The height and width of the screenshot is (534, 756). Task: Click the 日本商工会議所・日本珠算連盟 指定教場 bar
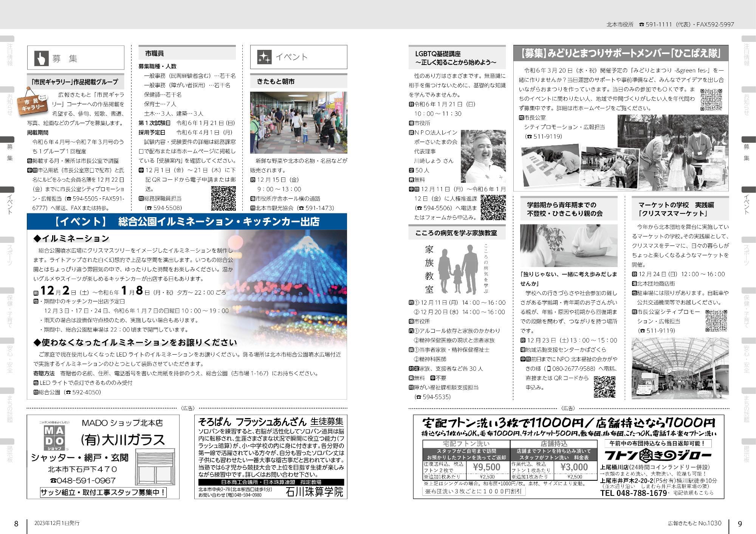271,483
